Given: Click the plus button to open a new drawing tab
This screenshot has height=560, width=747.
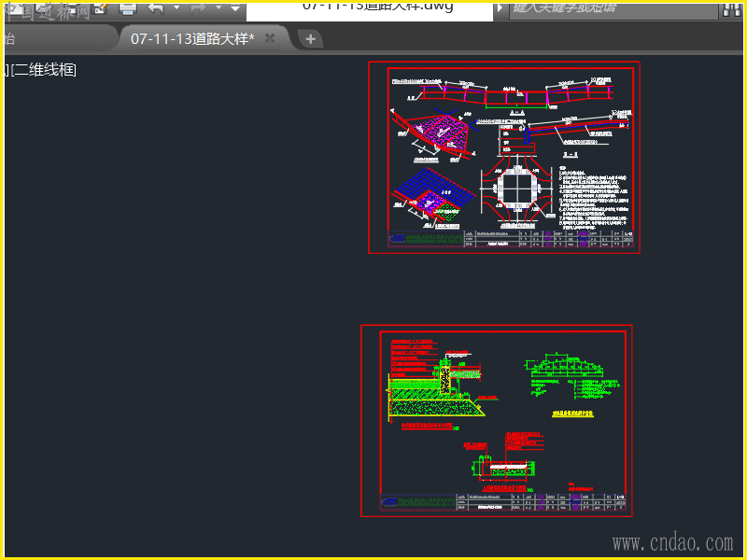Looking at the screenshot, I should pyautogui.click(x=311, y=39).
